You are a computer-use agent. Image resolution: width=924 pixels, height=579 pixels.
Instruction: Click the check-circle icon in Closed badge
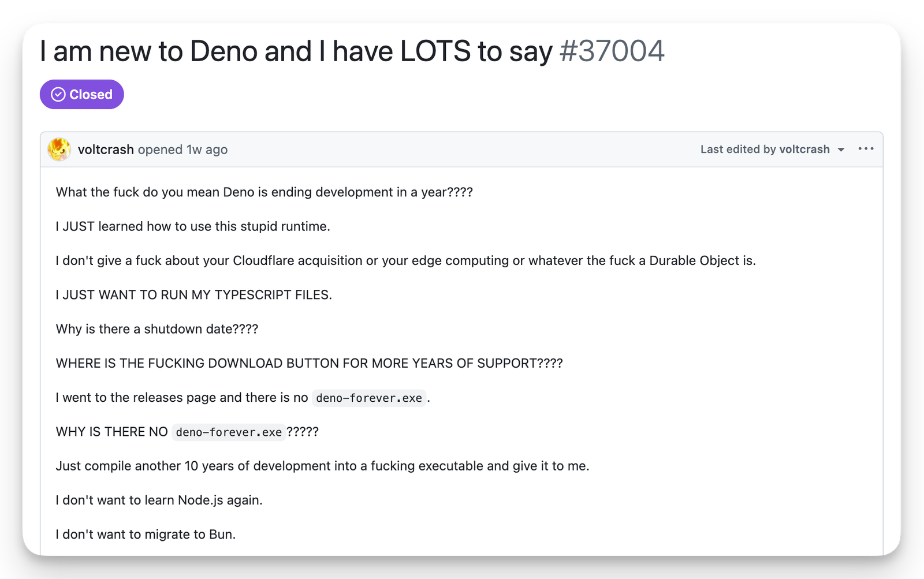click(58, 95)
